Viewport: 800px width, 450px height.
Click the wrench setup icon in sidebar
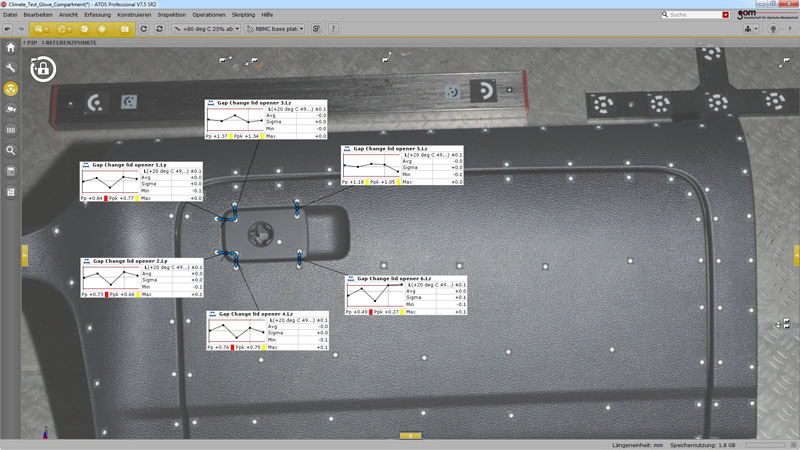click(x=11, y=68)
